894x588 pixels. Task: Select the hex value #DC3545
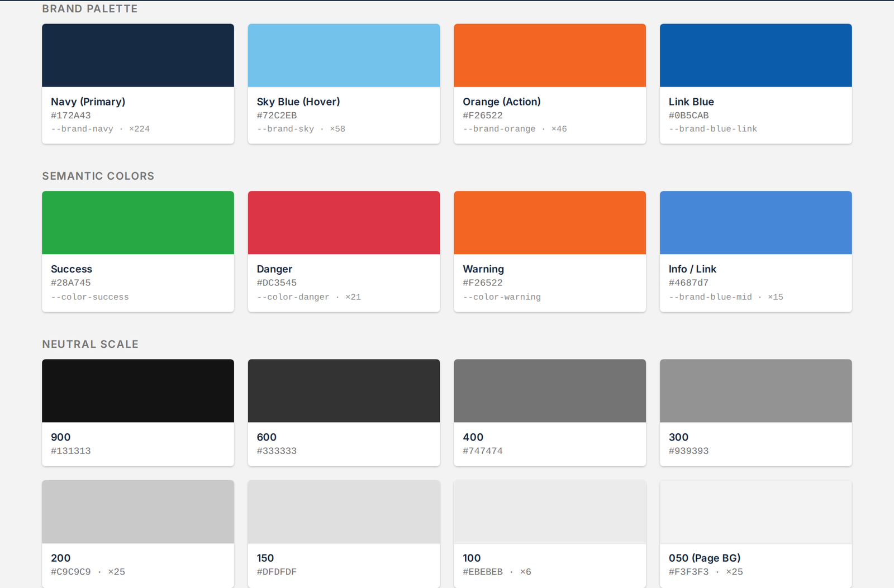tap(277, 283)
